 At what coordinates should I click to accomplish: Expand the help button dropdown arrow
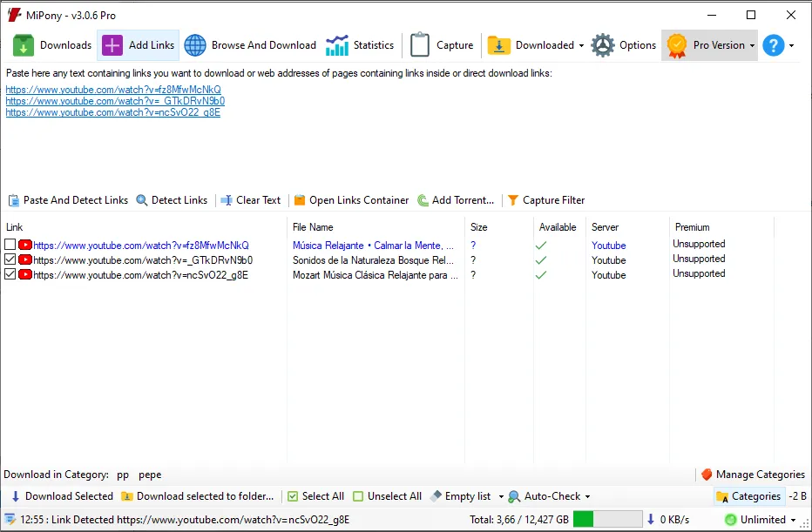coord(792,45)
